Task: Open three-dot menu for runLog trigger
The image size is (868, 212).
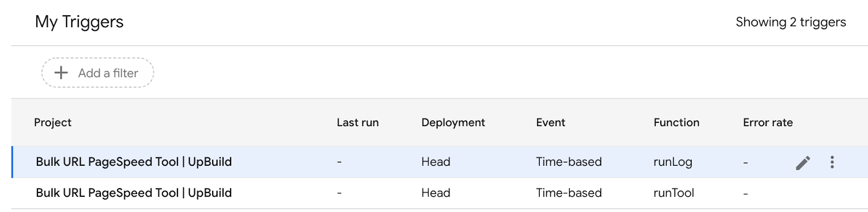Action: coord(832,162)
